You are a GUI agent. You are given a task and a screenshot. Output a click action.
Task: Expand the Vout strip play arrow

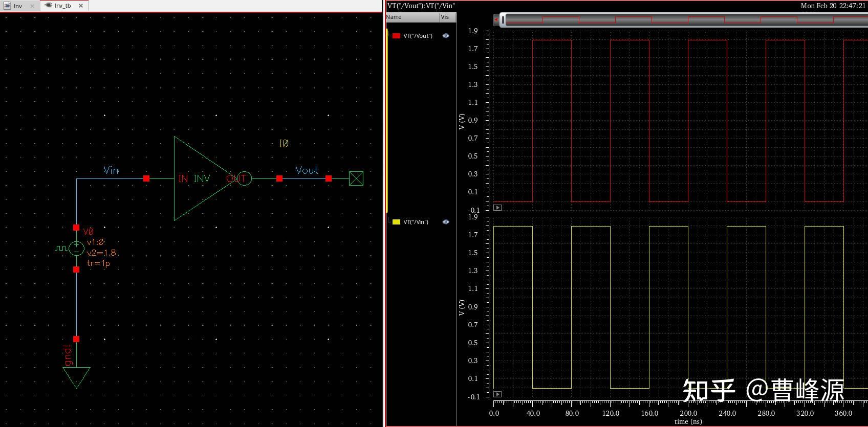point(497,208)
